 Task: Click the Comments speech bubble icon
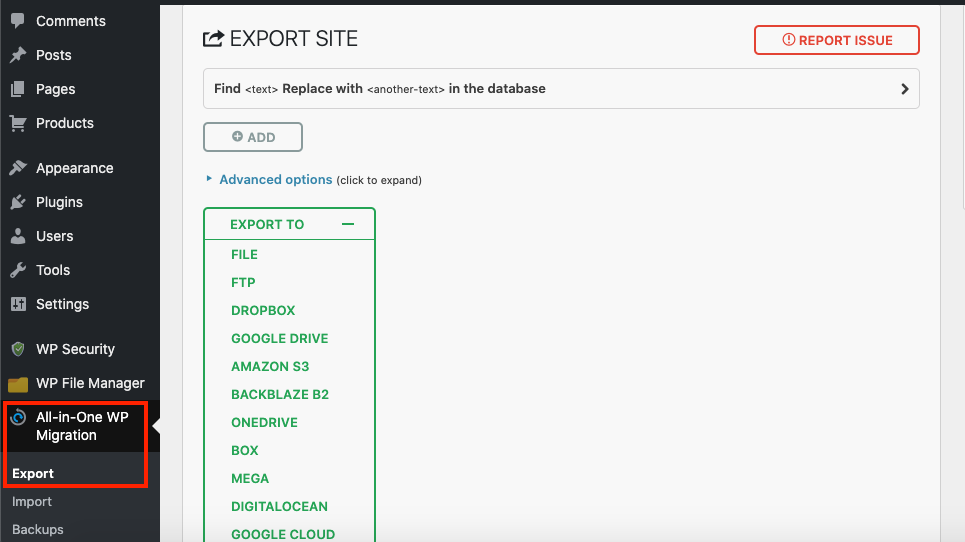point(18,20)
